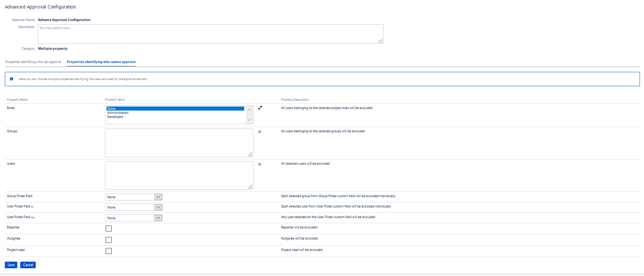
Task: Select 'Properties identifying who cannot approve' tab
Action: (101, 62)
